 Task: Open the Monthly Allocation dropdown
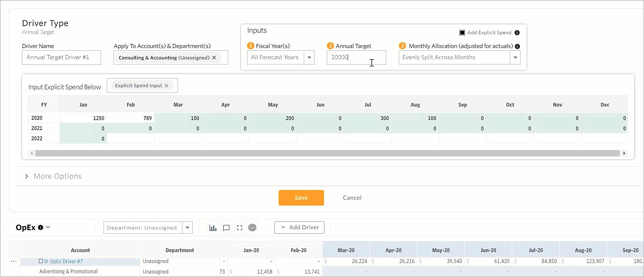515,57
